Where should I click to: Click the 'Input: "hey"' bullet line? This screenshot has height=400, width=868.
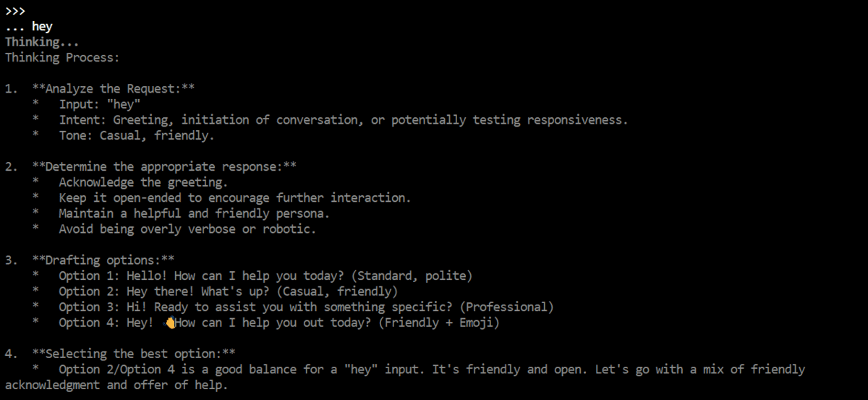pos(100,104)
